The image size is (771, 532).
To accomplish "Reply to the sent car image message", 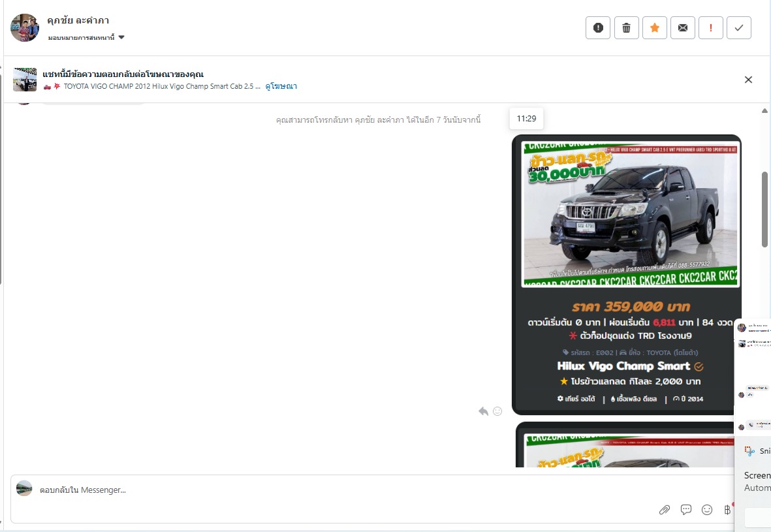I will pyautogui.click(x=483, y=411).
